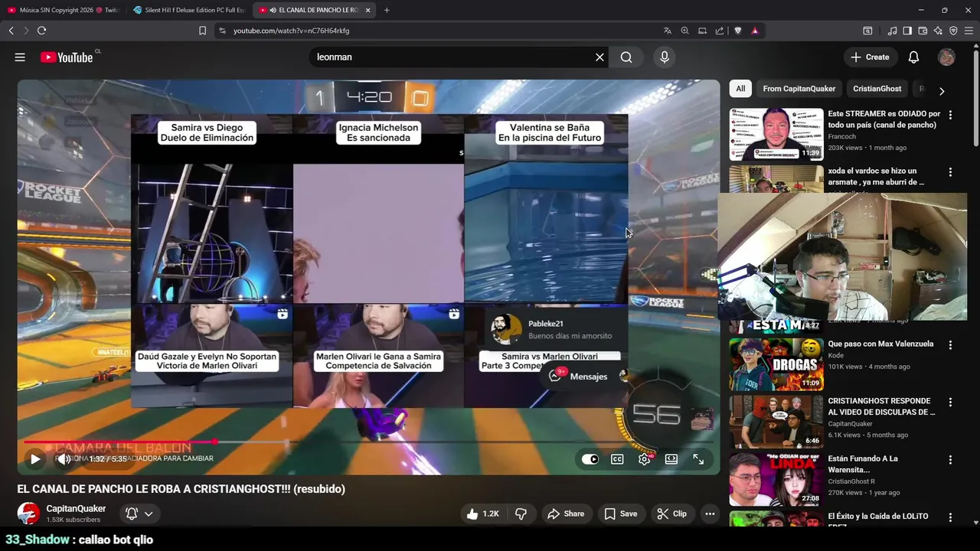Open CapitanQuaker channel avatar
Screen dimensions: 980x551
point(28,514)
